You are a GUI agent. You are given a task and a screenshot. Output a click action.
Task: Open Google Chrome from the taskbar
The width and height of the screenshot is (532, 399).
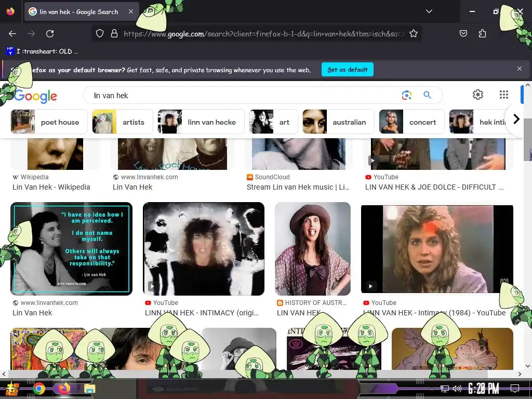38,389
